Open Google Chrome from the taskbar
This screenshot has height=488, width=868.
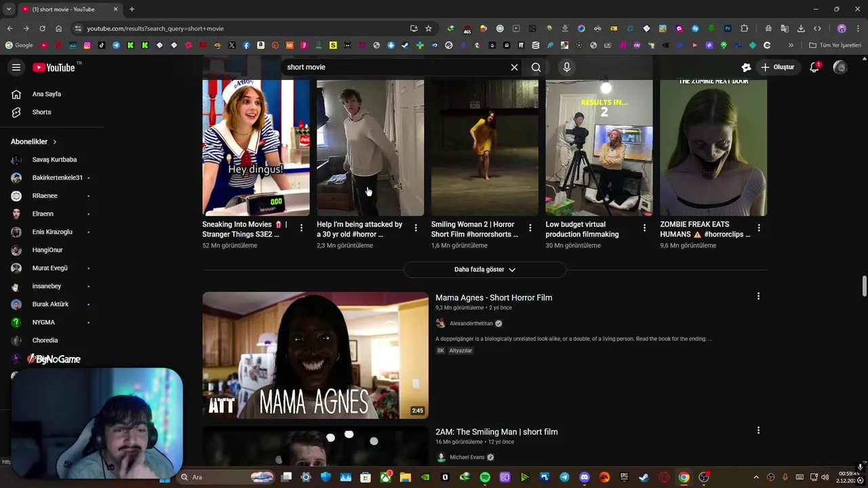[684, 477]
